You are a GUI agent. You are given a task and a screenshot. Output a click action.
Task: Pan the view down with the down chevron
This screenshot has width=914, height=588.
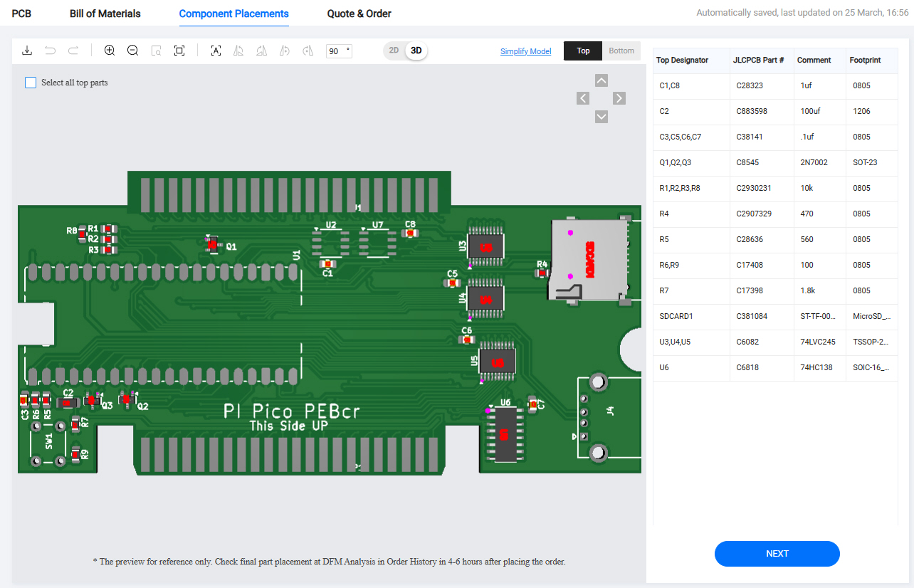(602, 116)
